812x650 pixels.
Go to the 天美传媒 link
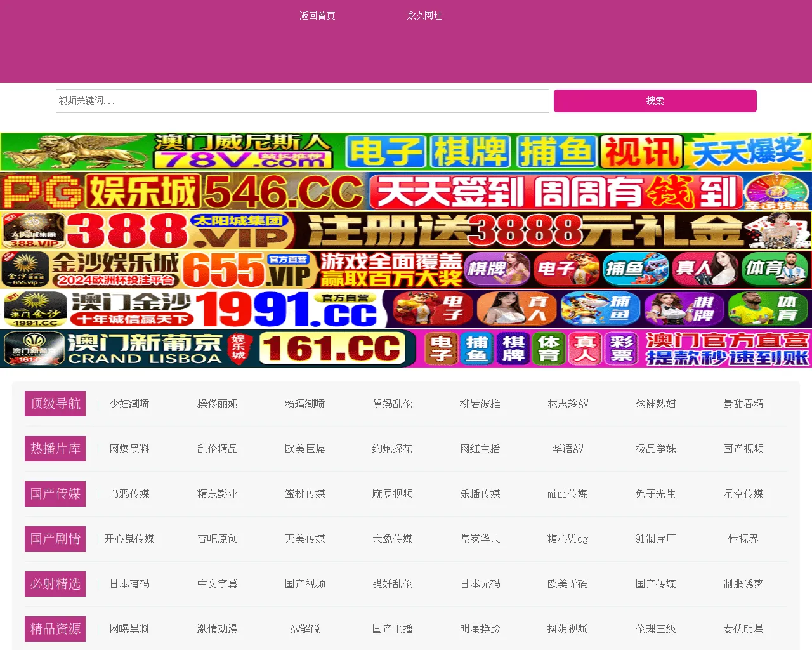pyautogui.click(x=305, y=539)
